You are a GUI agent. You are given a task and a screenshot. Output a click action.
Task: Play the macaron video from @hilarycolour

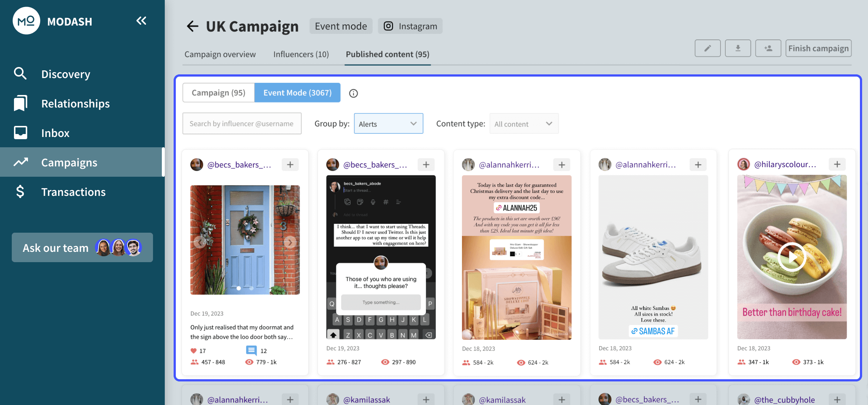point(792,257)
